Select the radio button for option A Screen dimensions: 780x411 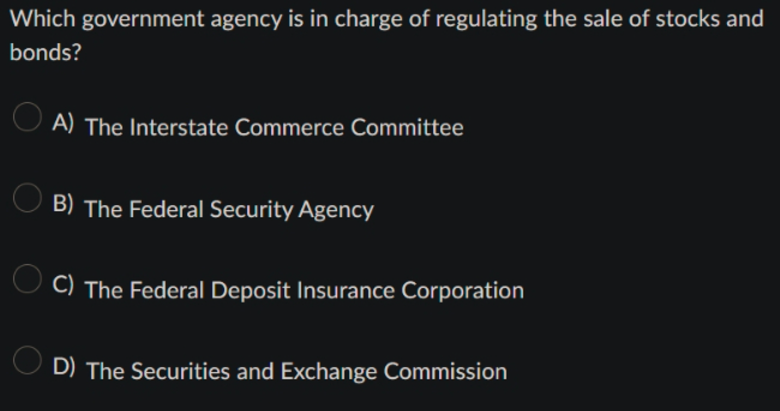click(x=27, y=117)
